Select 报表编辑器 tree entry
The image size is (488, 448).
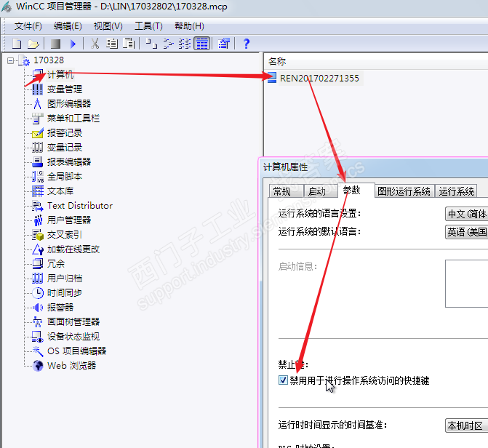69,162
